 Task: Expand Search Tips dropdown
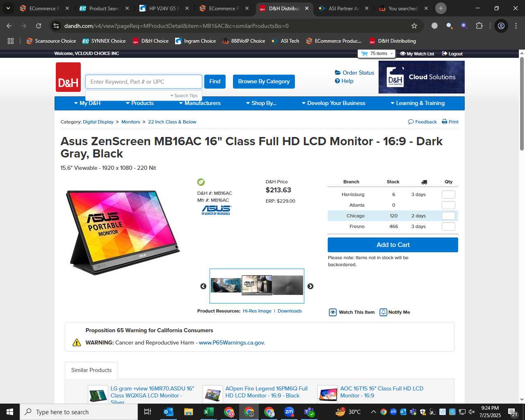(x=184, y=96)
